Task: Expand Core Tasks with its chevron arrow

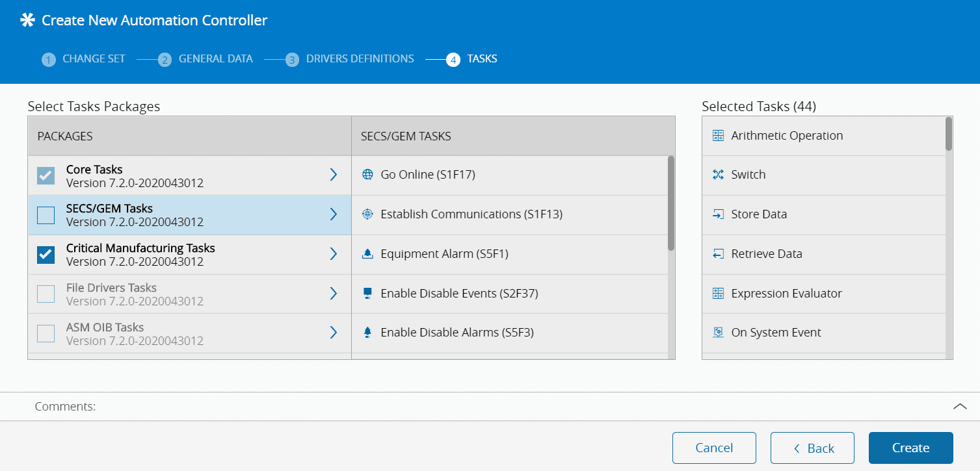Action: [333, 175]
